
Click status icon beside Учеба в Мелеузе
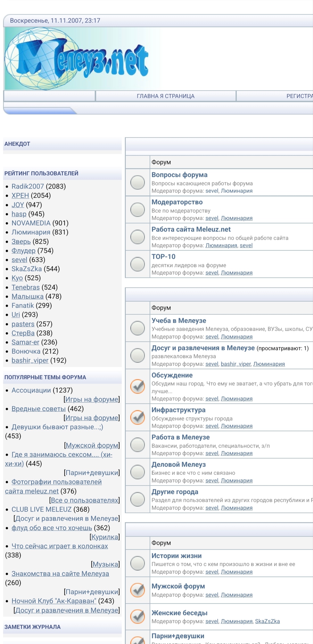[x=137, y=328]
